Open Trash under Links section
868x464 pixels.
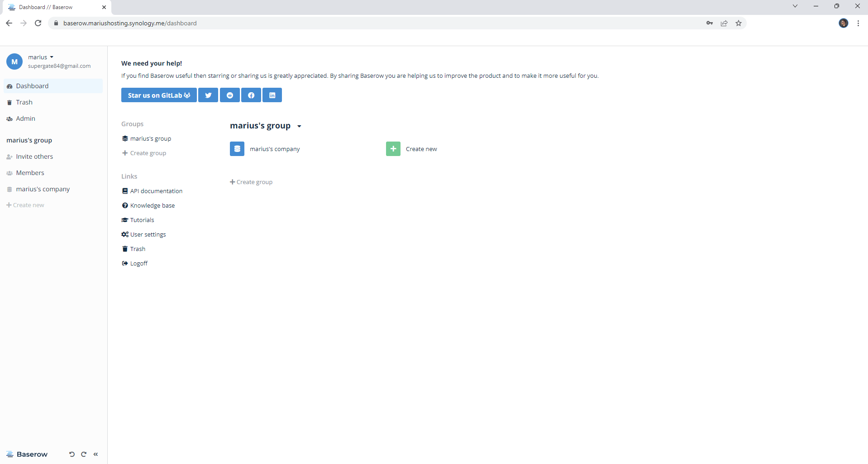point(134,249)
